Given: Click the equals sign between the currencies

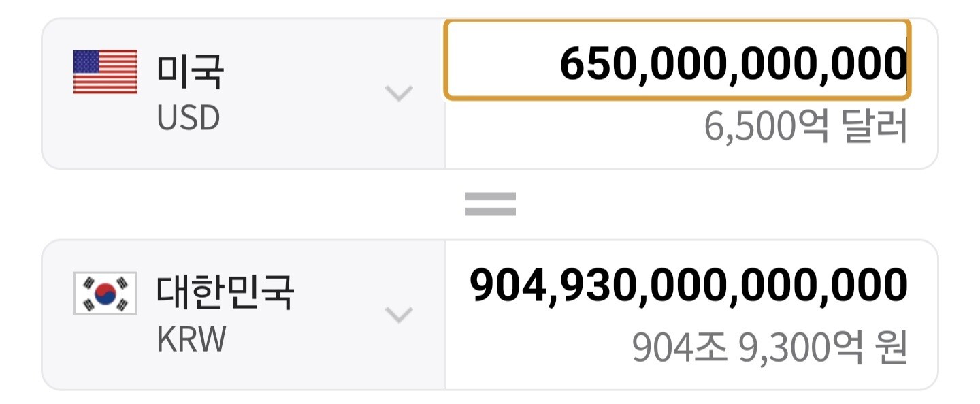Looking at the screenshot, I should point(490,204).
